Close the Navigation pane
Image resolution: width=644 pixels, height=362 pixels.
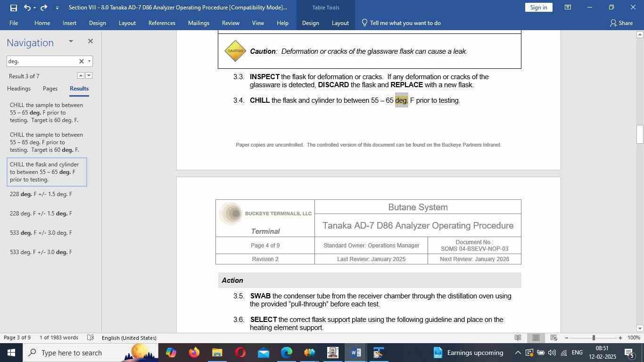point(90,41)
